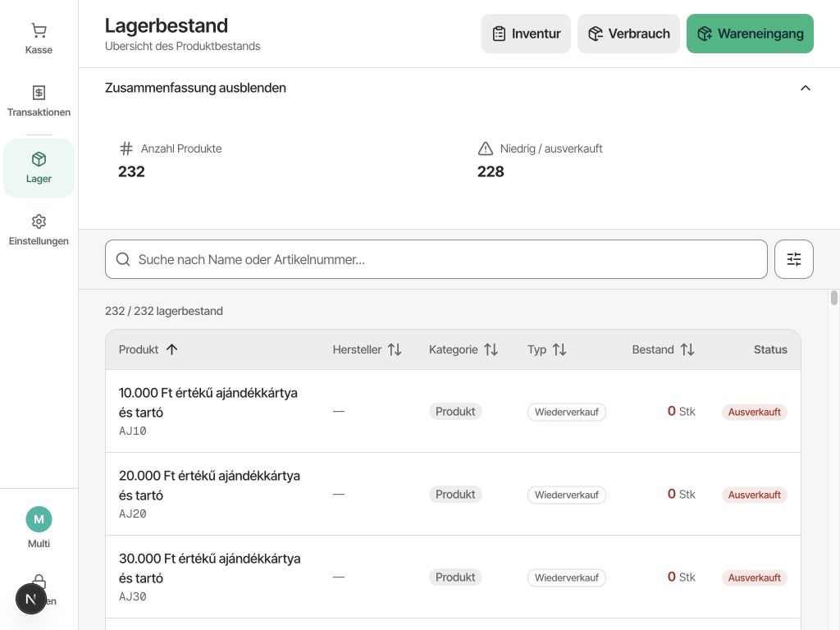This screenshot has width=840, height=630.
Task: Open the 30.000 Ft ajándékkártya product row
Action: click(x=453, y=577)
